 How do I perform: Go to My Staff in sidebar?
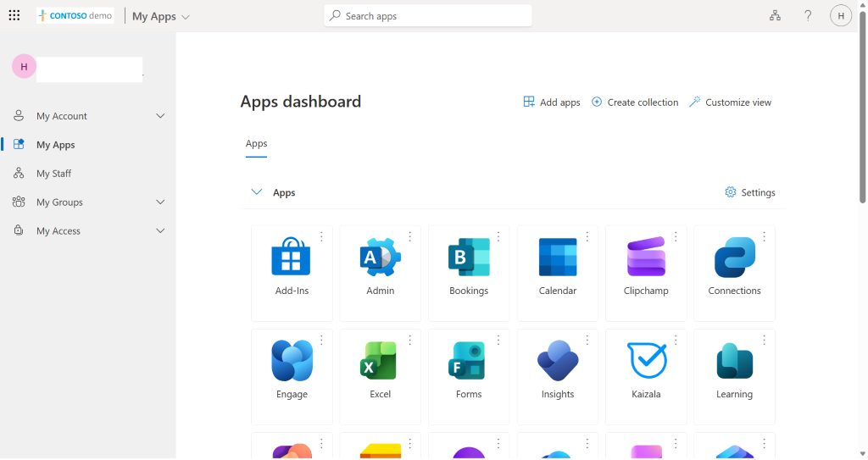(x=88, y=174)
